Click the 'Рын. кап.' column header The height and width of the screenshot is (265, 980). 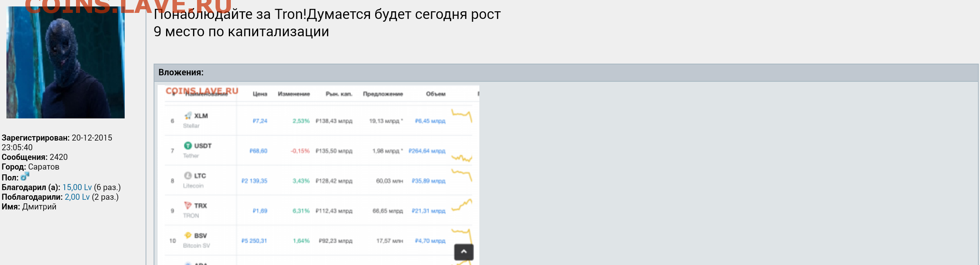pyautogui.click(x=339, y=94)
